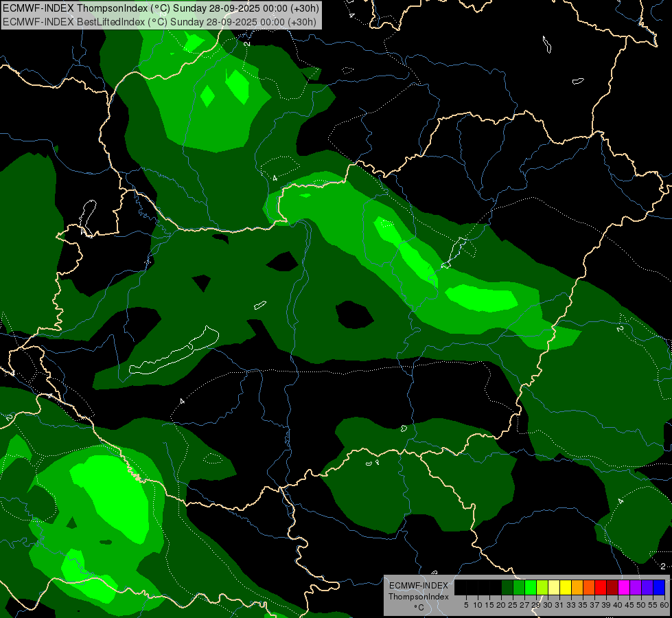
Task: Pick the pure yellow 31-33 legend swatch
Action: [565, 587]
